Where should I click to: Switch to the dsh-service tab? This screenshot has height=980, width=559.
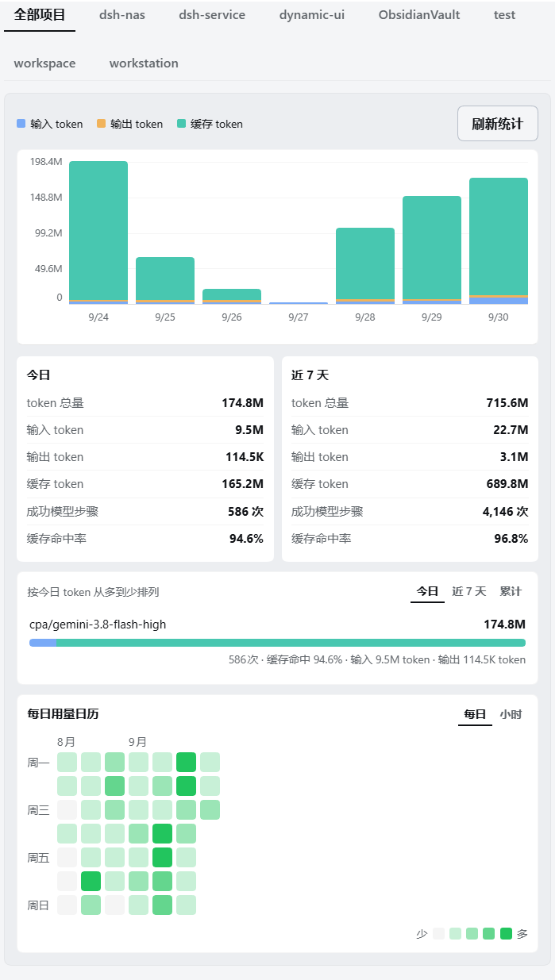tap(212, 15)
